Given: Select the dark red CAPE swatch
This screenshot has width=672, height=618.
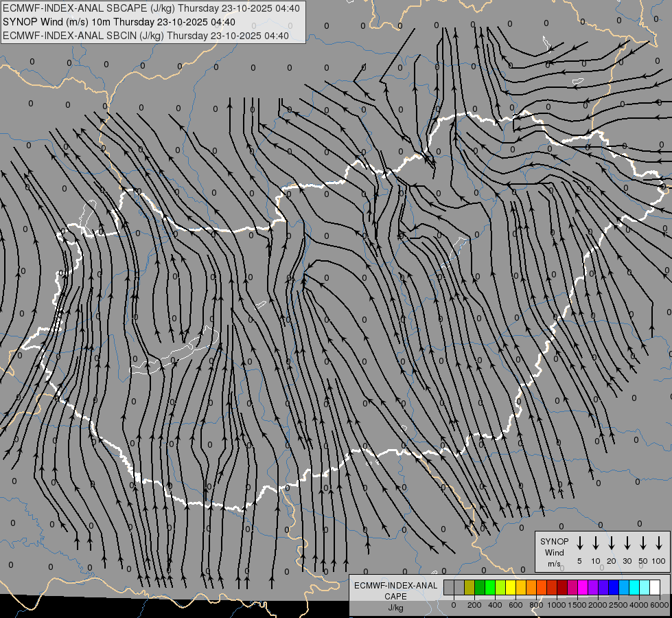Looking at the screenshot, I should [x=562, y=587].
